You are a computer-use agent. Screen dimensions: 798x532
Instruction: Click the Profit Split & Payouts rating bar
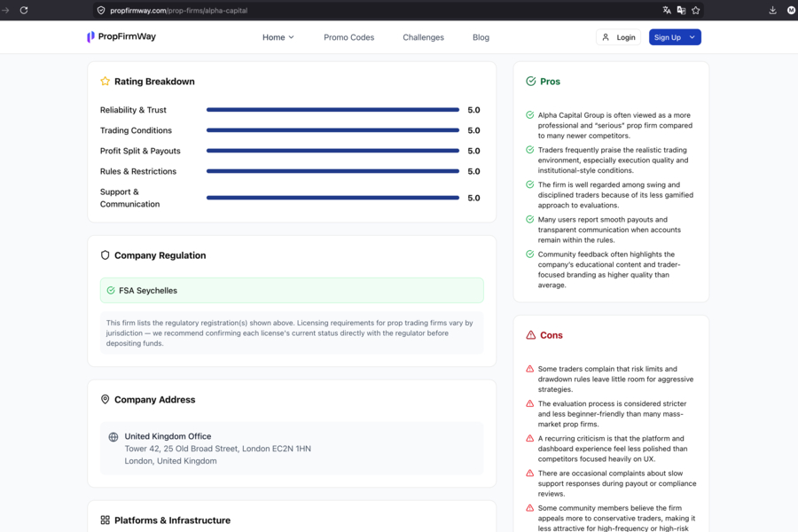coord(332,151)
